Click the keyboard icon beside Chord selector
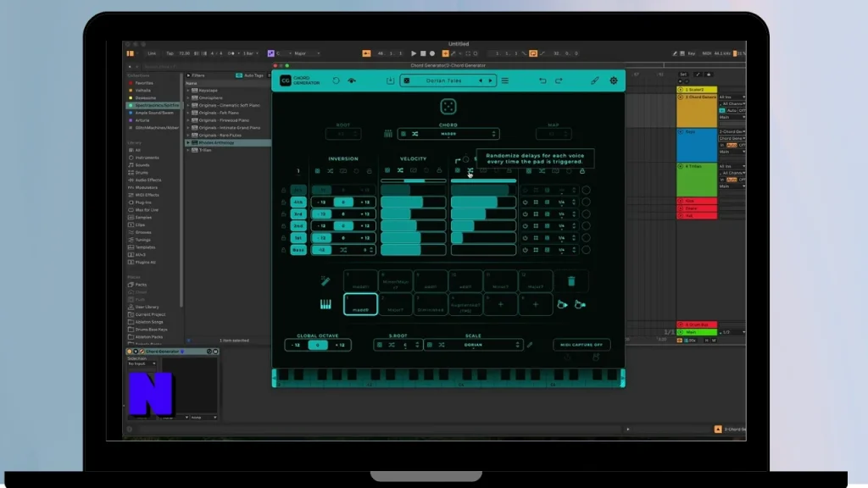868x488 pixels. 388,133
